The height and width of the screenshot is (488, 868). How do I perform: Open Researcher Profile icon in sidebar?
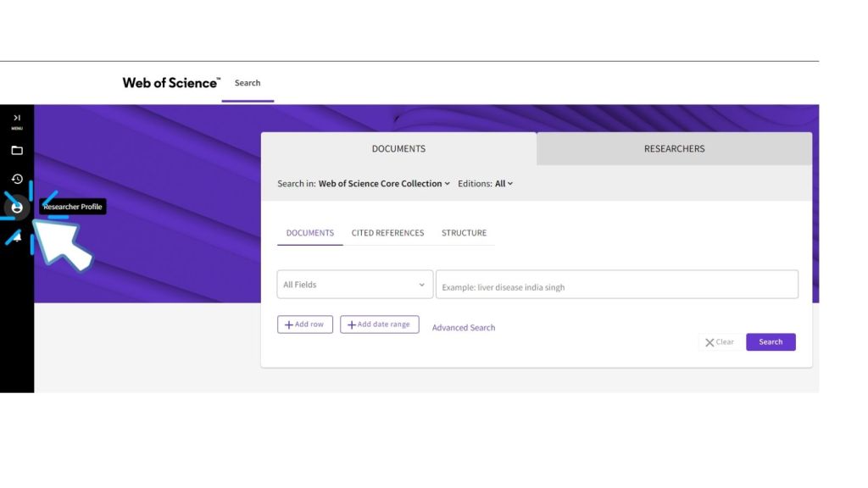point(17,208)
